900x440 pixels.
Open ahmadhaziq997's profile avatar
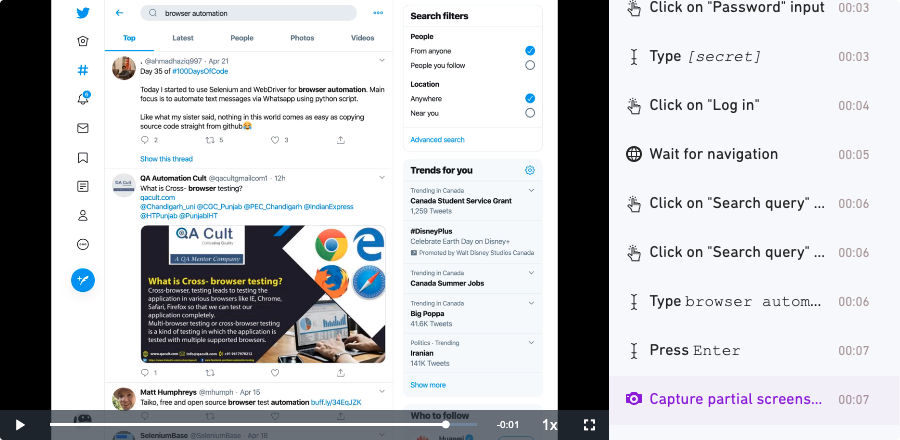pyautogui.click(x=123, y=68)
